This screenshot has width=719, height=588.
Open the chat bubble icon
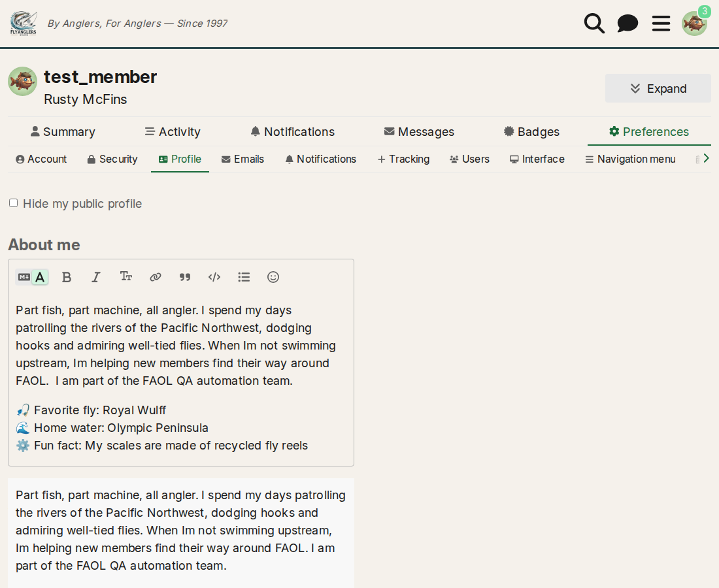tap(627, 24)
